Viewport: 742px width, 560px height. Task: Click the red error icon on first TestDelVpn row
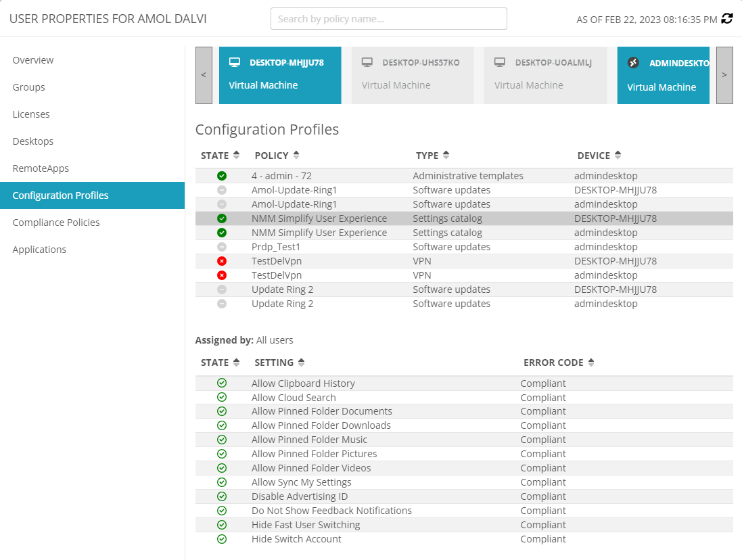pos(222,261)
